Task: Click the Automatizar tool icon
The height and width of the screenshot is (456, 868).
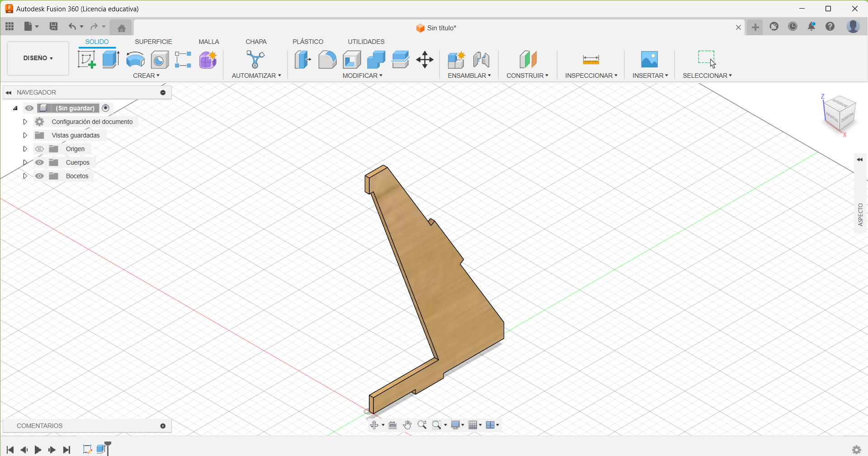Action: 255,59
